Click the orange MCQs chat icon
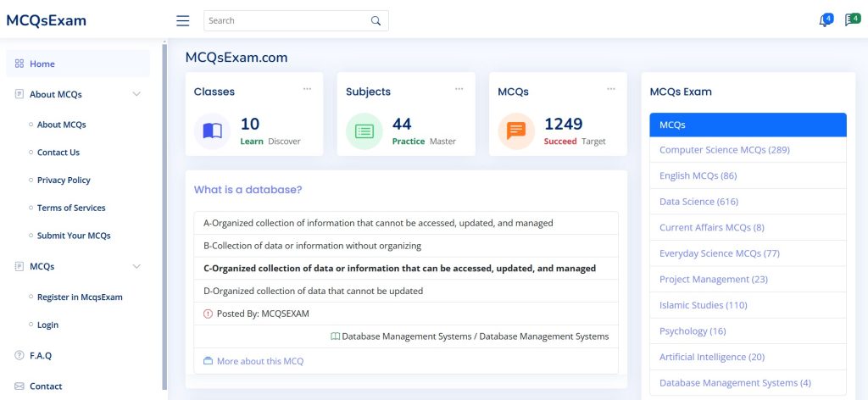 coord(515,131)
